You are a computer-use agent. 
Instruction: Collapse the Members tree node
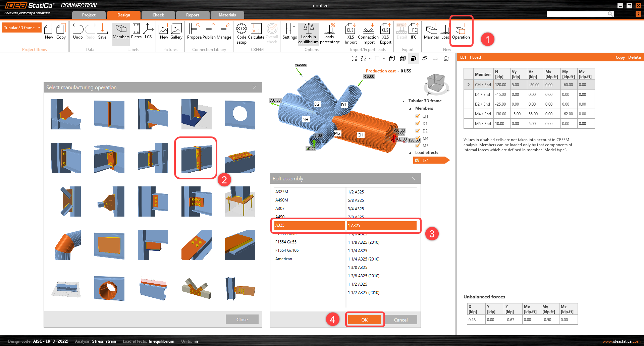click(410, 108)
